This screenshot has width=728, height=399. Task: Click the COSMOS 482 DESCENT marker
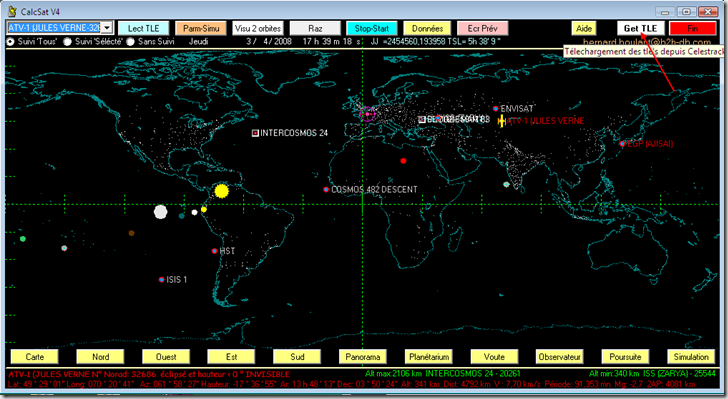326,190
